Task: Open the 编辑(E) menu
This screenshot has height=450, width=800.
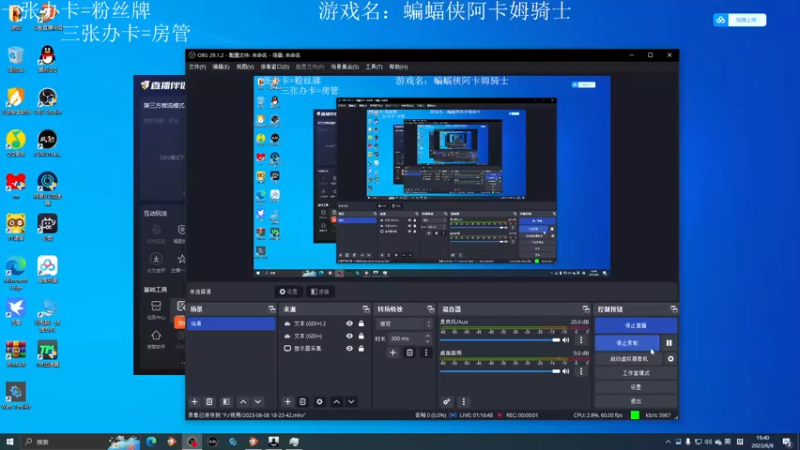Action: coord(221,67)
